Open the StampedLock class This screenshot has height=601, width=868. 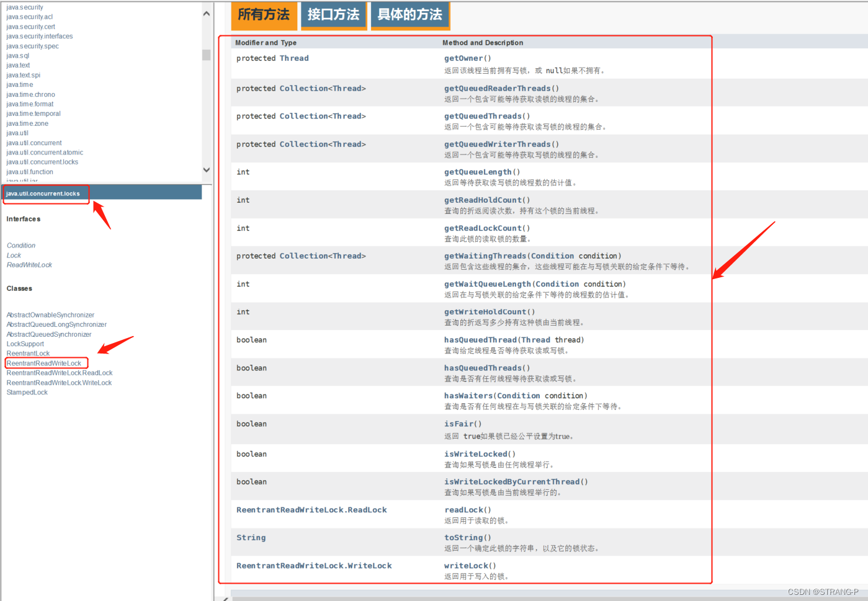(x=27, y=392)
